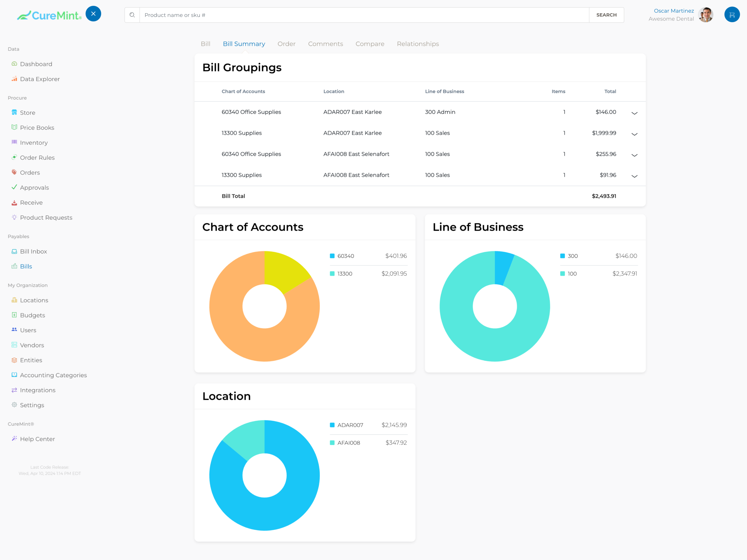Click the Receive download icon
The height and width of the screenshot is (560, 747).
click(14, 202)
